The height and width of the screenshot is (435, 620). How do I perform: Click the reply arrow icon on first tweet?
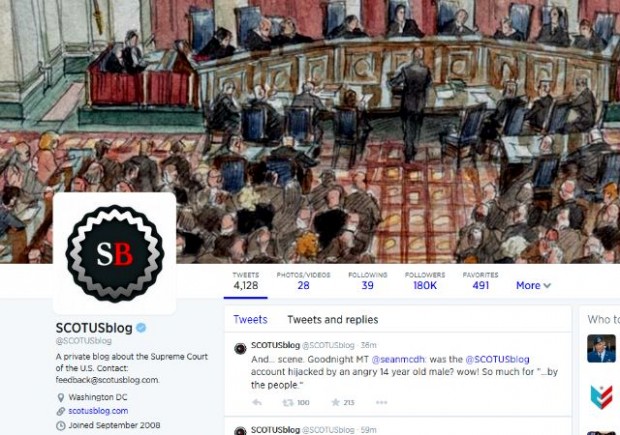(257, 403)
